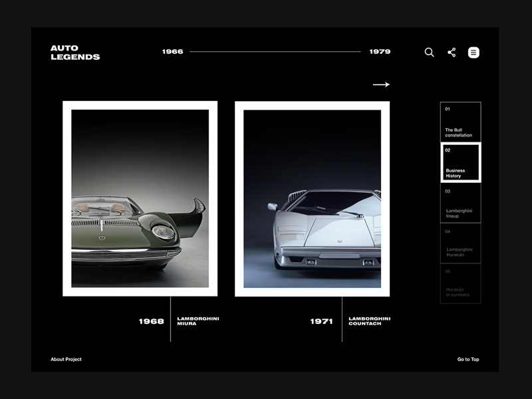Click the 1968 year label
532x399 pixels.
pyautogui.click(x=152, y=321)
